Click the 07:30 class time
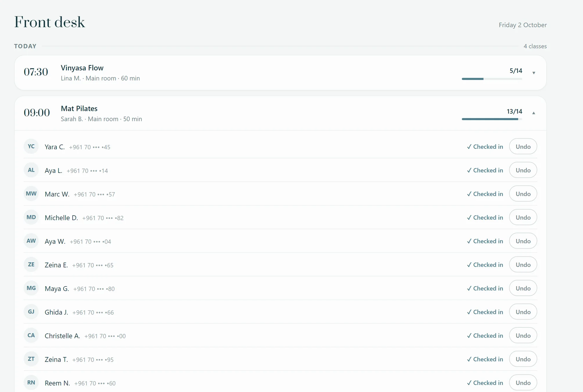Screen dimensions: 583x392 36,72
